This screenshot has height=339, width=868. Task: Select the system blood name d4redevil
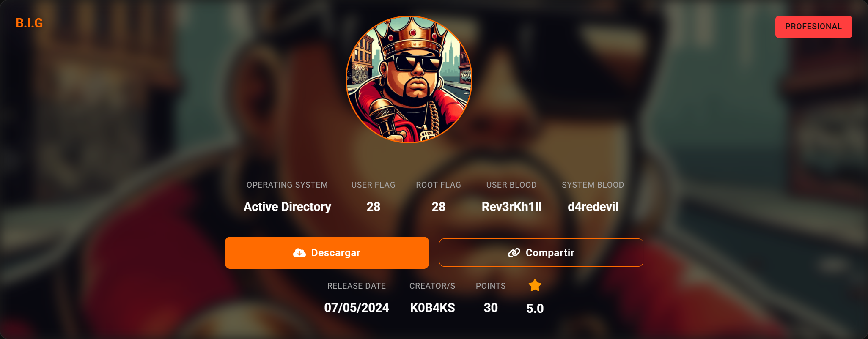point(593,207)
